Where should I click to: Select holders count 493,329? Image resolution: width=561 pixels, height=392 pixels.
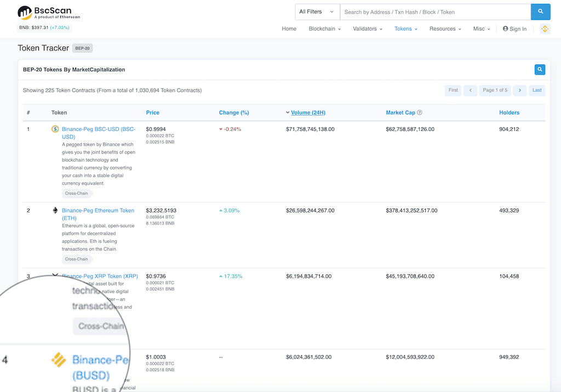509,210
